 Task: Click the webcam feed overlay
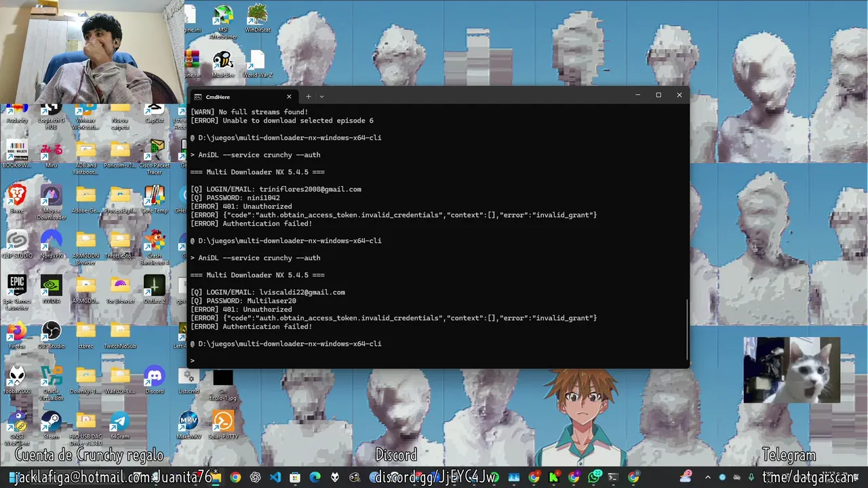(x=92, y=52)
